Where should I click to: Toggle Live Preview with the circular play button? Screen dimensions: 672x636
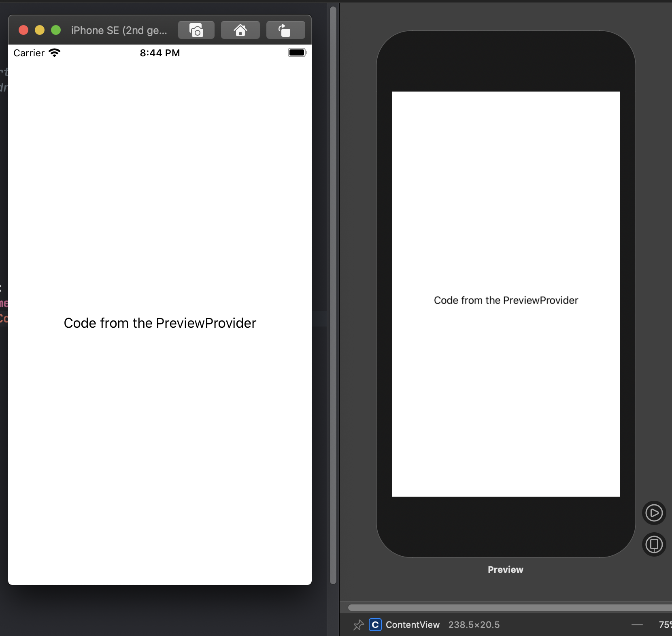653,512
